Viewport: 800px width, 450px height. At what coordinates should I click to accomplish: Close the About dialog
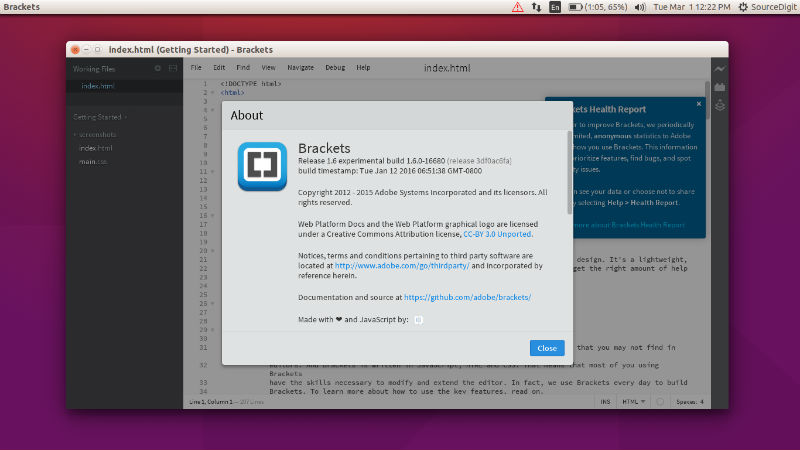547,348
